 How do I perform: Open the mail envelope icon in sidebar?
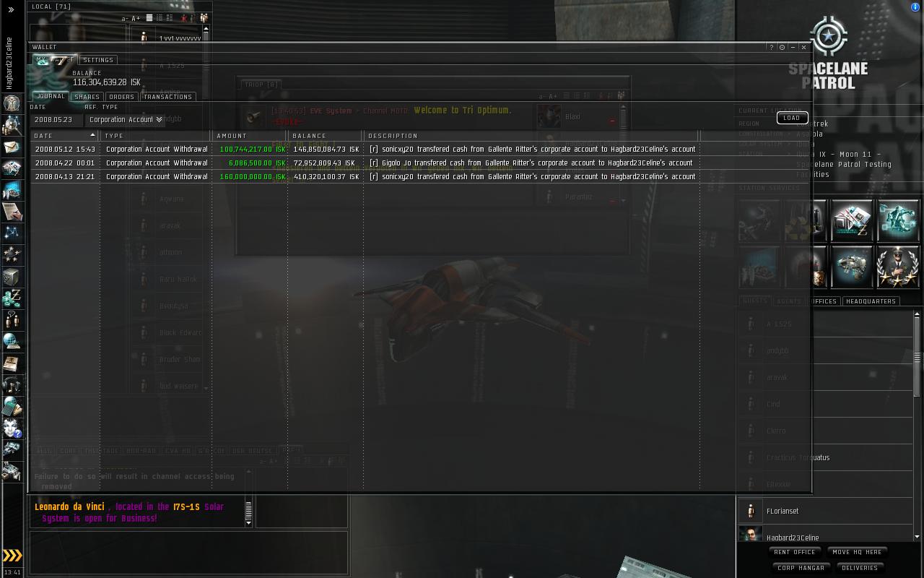(12, 147)
